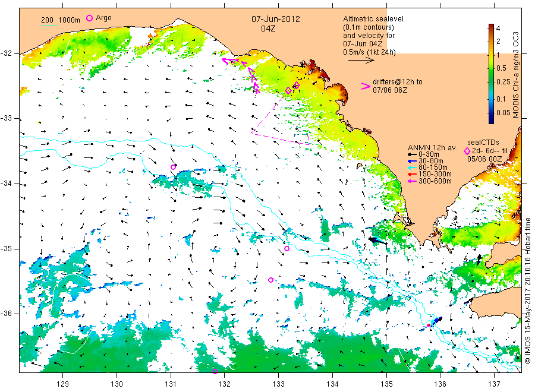Click the 0-30m depth label
Viewport: 535px width, 392px height.
tap(429, 154)
